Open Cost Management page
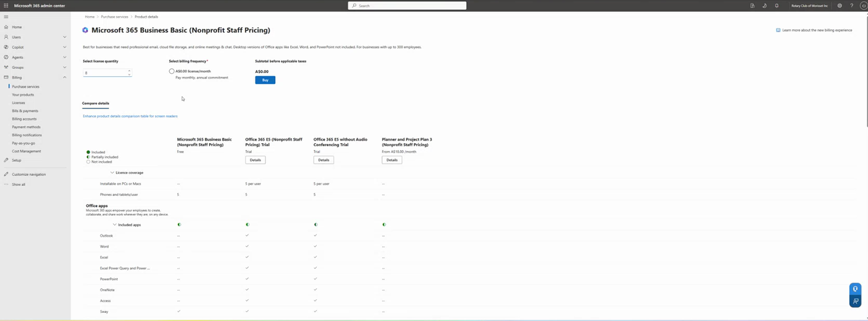Screen dimensions: 868x321 tap(27, 151)
